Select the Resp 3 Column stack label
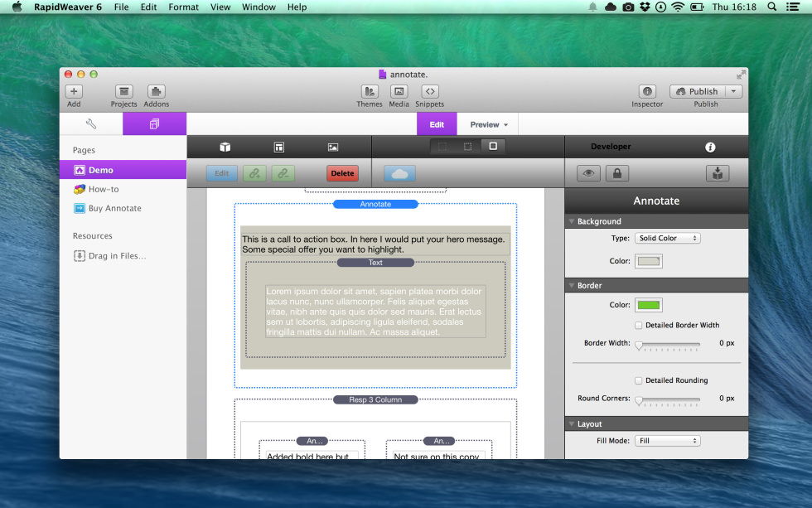The width and height of the screenshot is (812, 508). (x=375, y=399)
